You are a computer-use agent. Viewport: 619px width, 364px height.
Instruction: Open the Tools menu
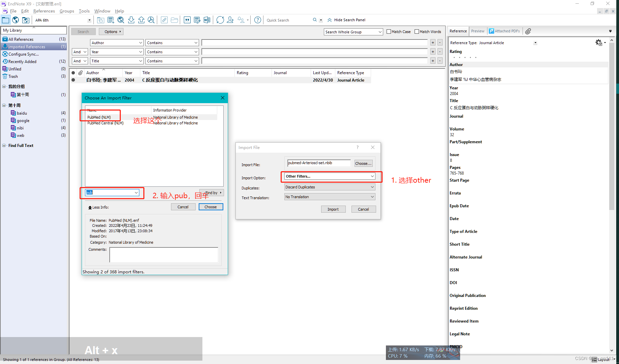[x=84, y=11]
